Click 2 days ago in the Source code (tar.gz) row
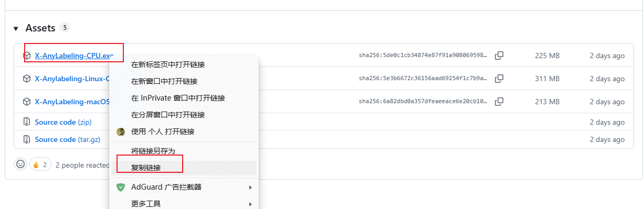 607,139
